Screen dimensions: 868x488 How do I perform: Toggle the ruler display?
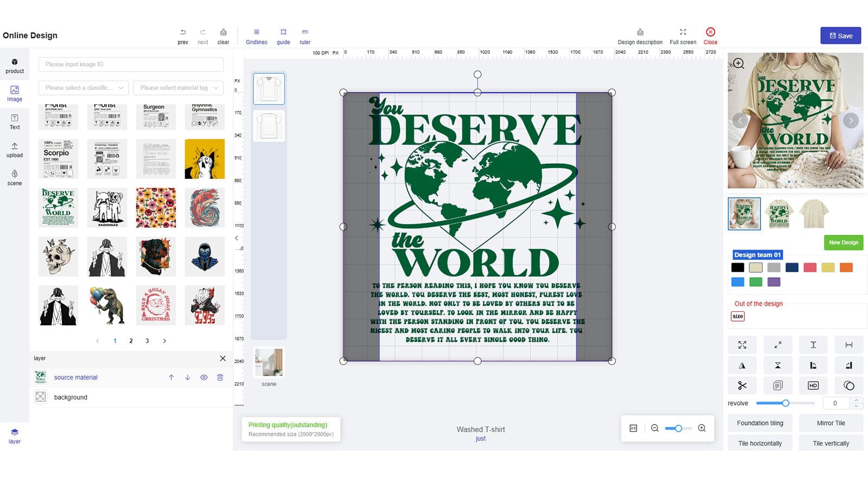(305, 36)
